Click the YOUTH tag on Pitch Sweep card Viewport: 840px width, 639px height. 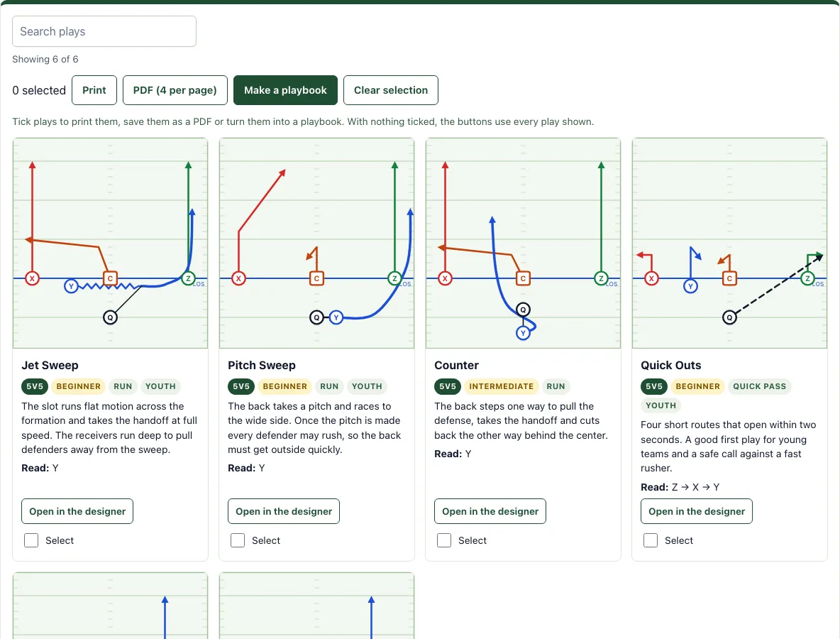click(367, 386)
